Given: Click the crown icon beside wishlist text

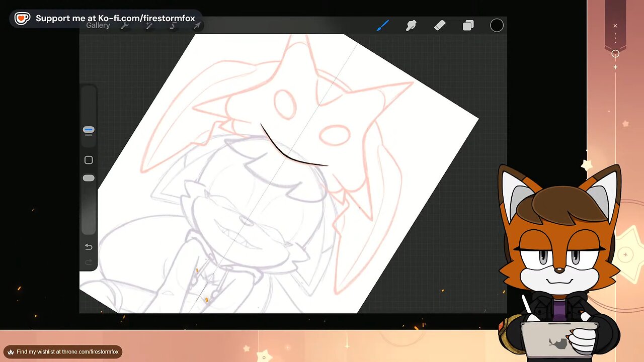Looking at the screenshot, I should tap(11, 352).
